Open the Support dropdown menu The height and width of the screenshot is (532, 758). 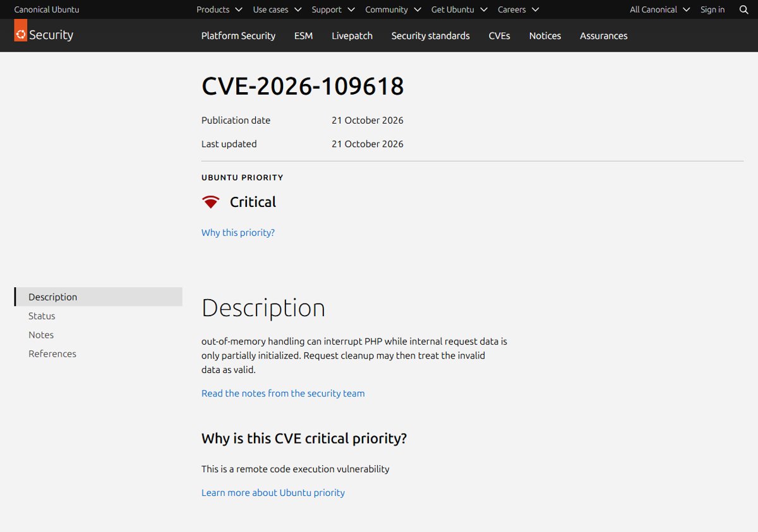pos(333,9)
